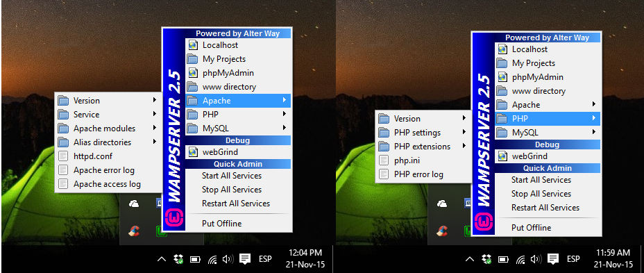
Task: Click the 12:04 PM taskbar clock
Action: (x=305, y=258)
